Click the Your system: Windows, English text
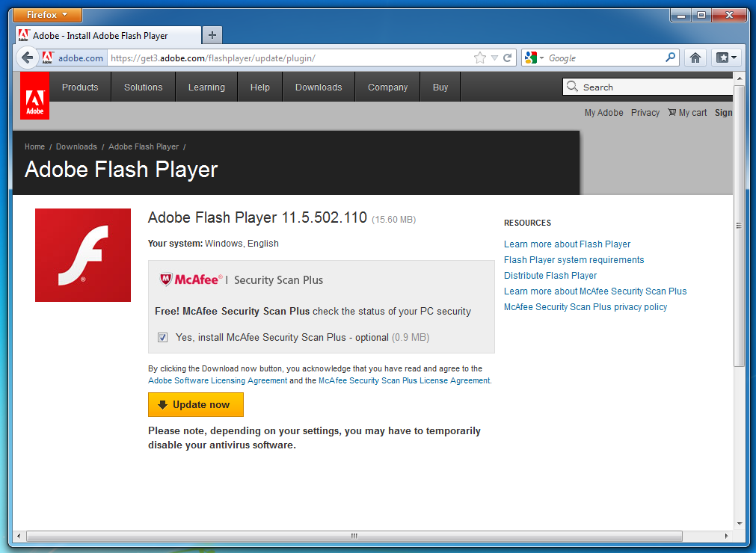Viewport: 756px width, 553px height. tap(213, 244)
